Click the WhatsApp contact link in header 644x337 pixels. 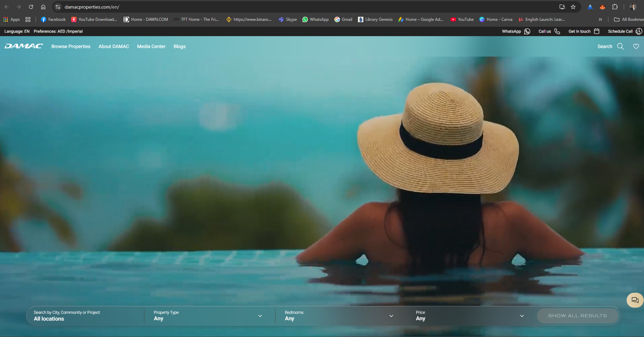[x=516, y=31]
